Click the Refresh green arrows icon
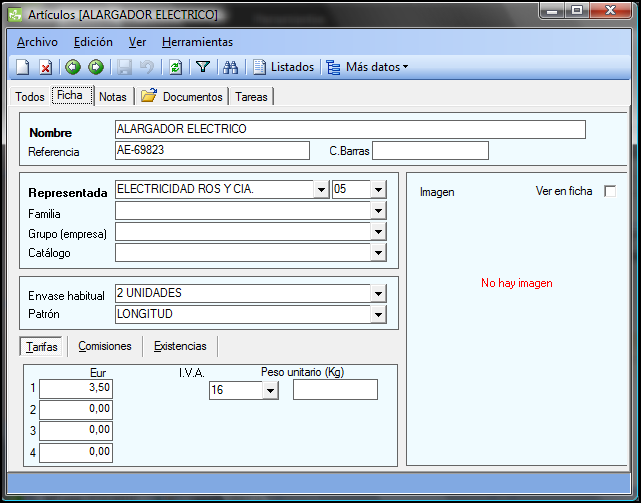641x503 pixels. coord(176,67)
